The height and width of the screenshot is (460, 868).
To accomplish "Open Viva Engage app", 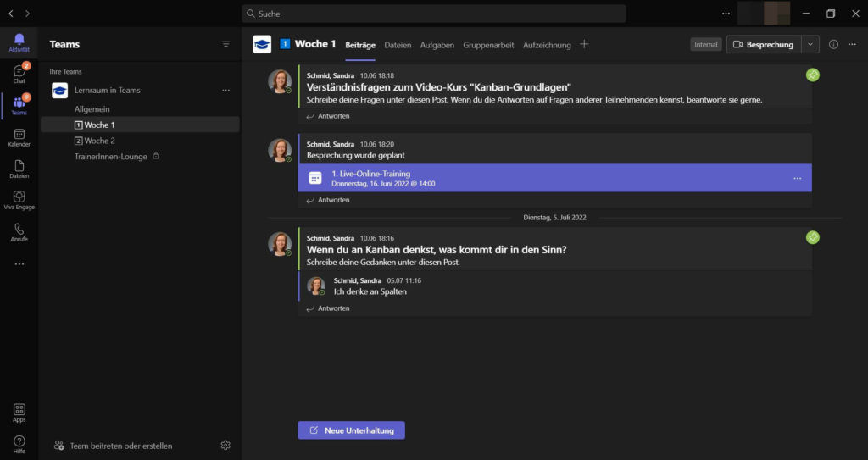I will [x=19, y=201].
